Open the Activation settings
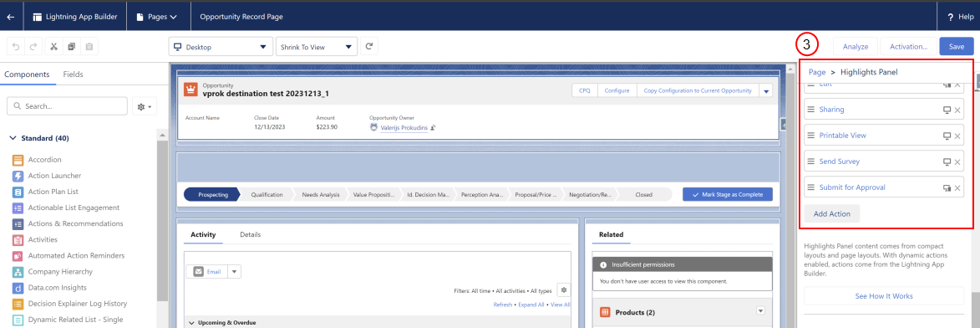Image resolution: width=980 pixels, height=328 pixels. (907, 46)
